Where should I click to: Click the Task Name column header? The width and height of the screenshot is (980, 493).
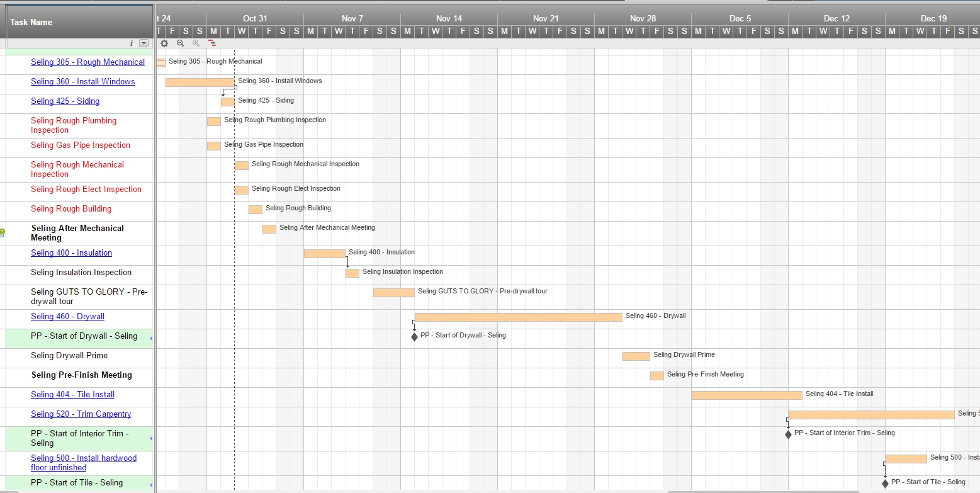(x=79, y=22)
